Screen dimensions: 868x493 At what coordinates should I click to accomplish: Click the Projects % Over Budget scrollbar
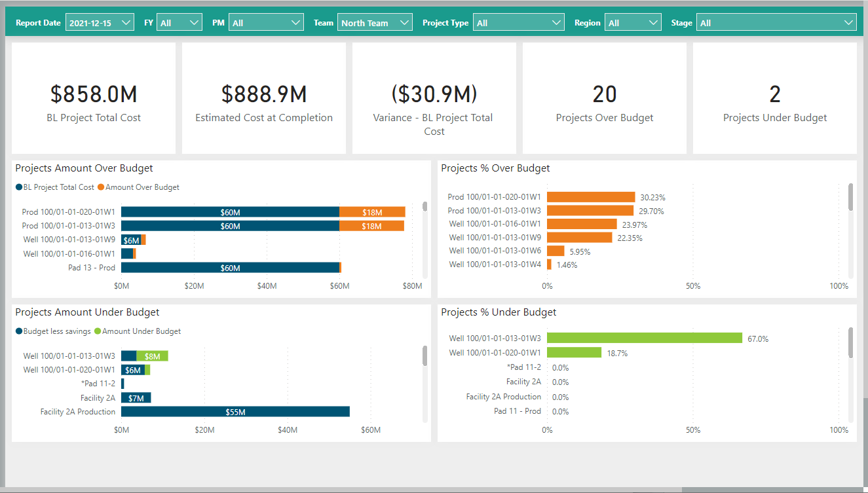click(x=851, y=198)
